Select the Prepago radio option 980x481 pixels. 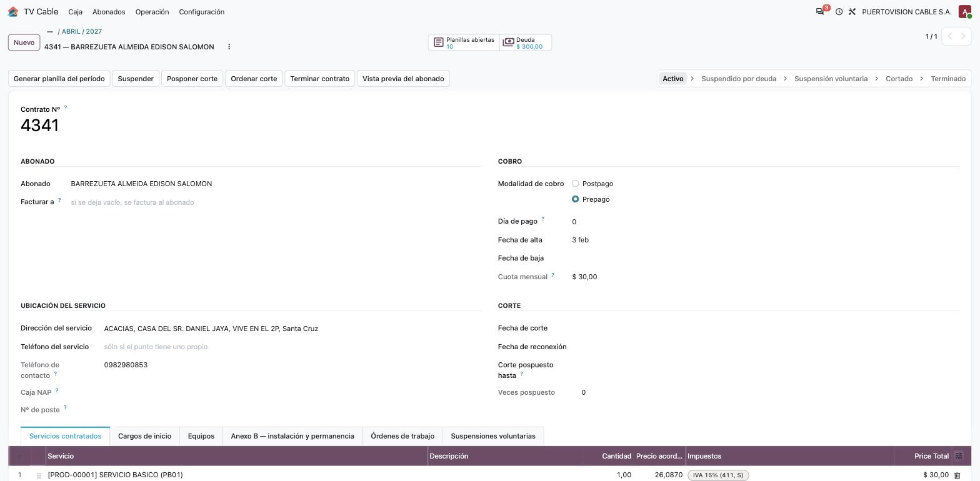tap(575, 199)
